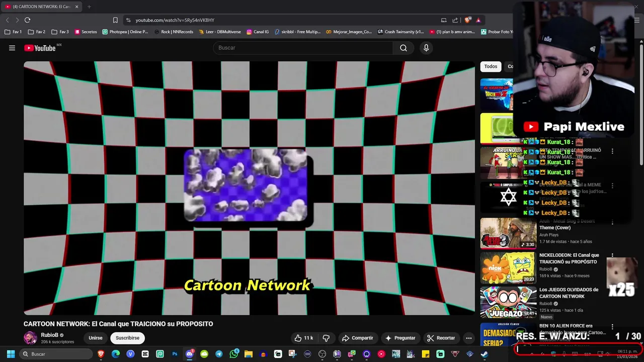644x362 pixels.
Task: Dislike the video with thumbs down
Action: pyautogui.click(x=326, y=338)
